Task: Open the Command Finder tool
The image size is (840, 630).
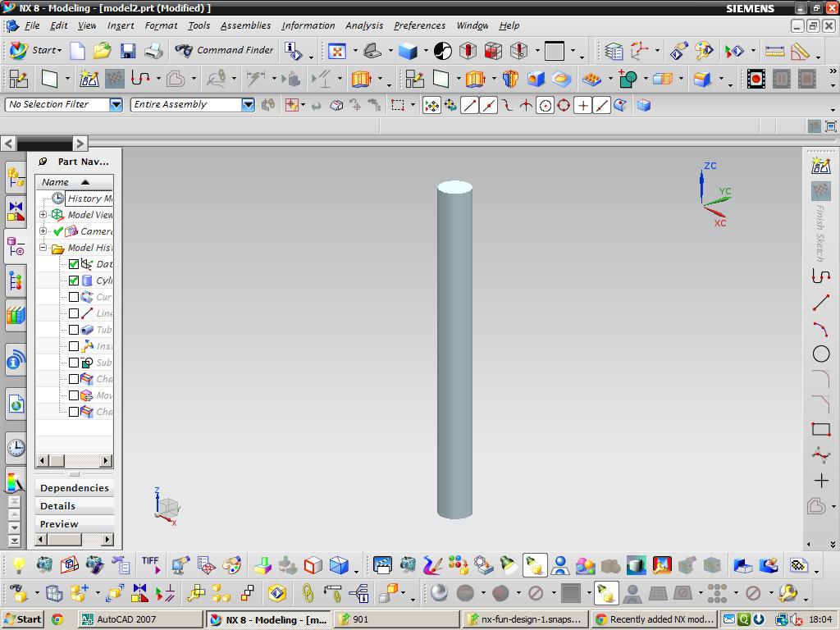Action: [225, 50]
